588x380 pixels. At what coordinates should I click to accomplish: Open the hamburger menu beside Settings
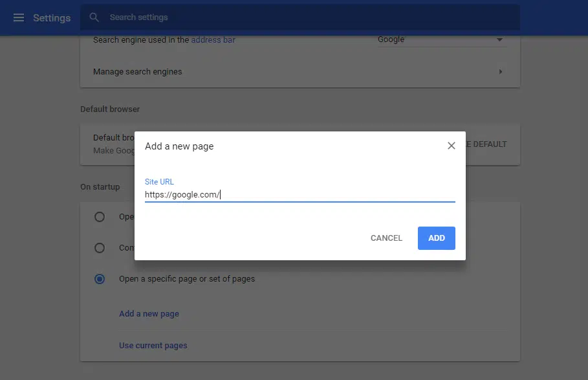coord(17,17)
